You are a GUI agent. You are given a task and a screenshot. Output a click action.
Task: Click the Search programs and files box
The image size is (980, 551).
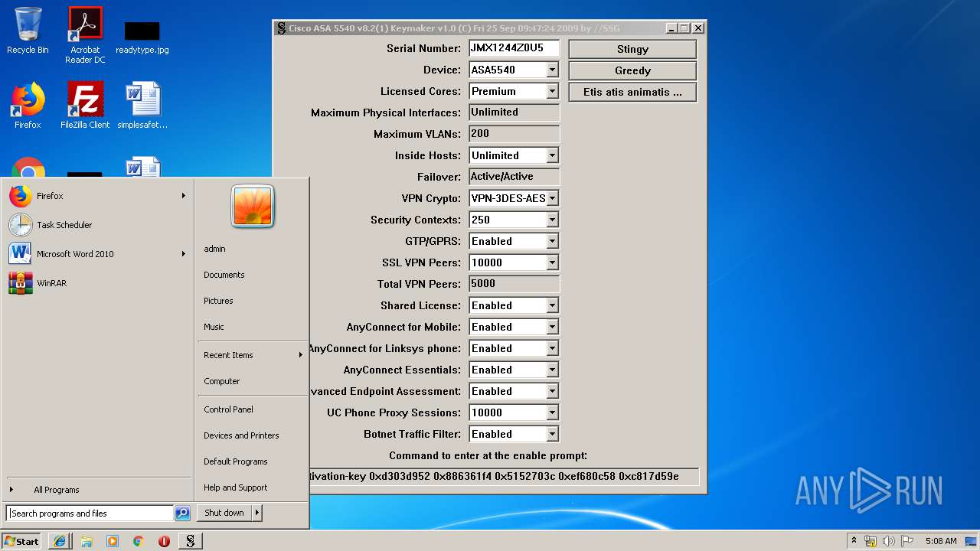(90, 514)
